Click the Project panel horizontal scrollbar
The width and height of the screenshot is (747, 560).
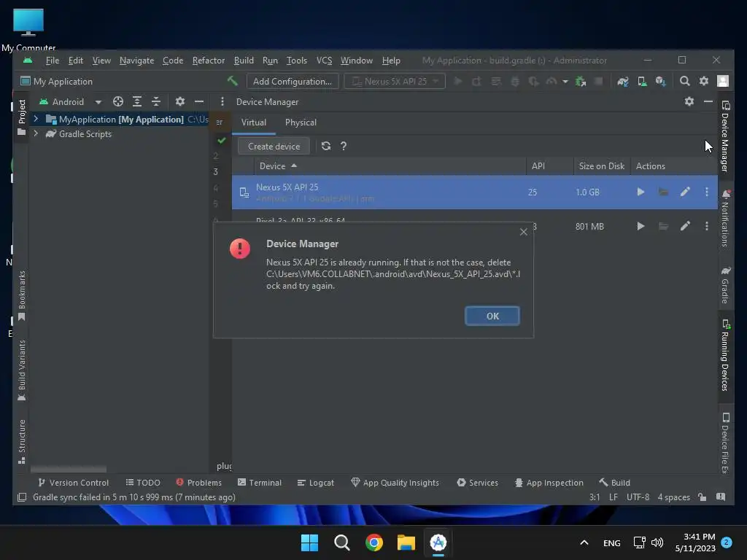point(69,469)
